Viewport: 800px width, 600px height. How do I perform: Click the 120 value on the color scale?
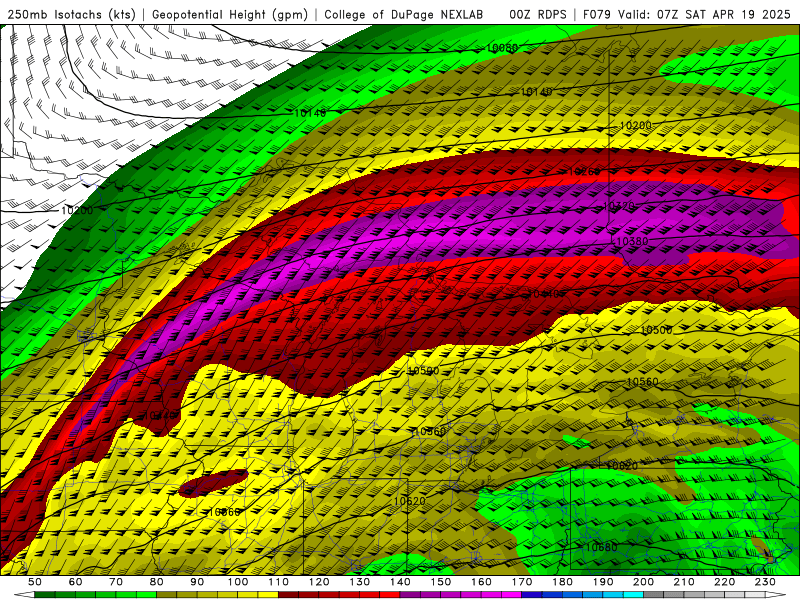pos(319,582)
